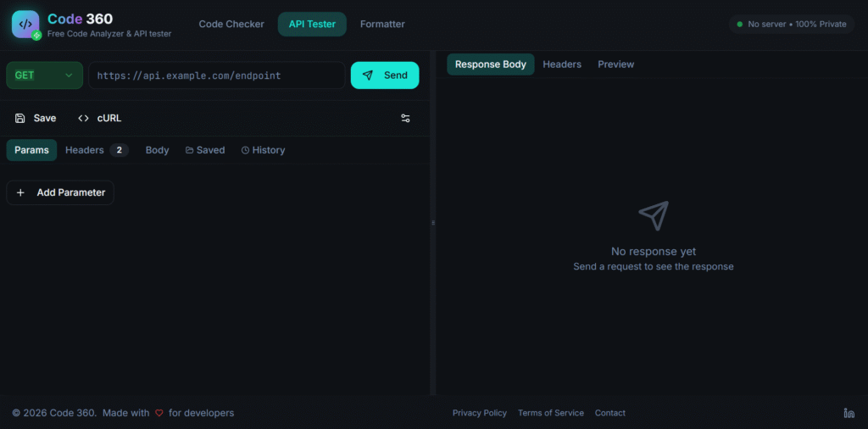
Task: Click the LinkedIn icon in footer
Action: pos(849,413)
